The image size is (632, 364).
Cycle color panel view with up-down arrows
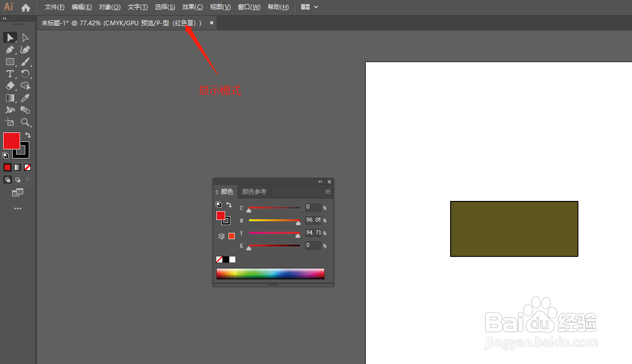tap(217, 192)
